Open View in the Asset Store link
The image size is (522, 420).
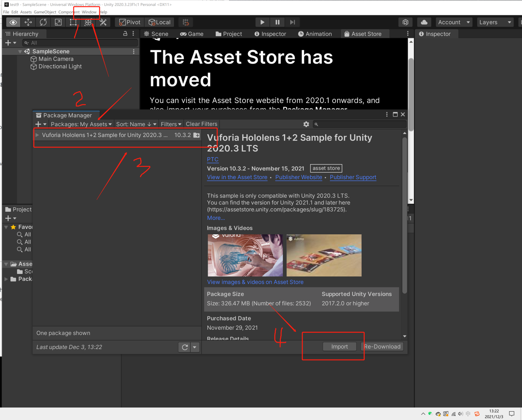237,177
